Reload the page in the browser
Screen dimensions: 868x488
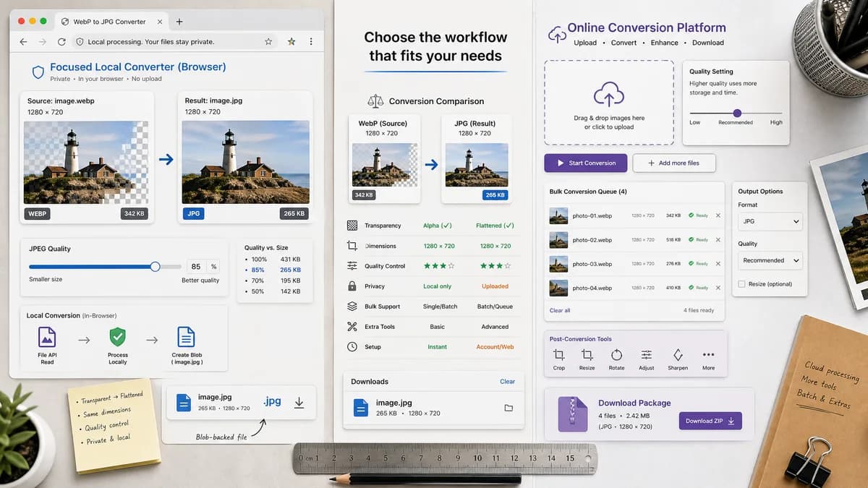[61, 42]
